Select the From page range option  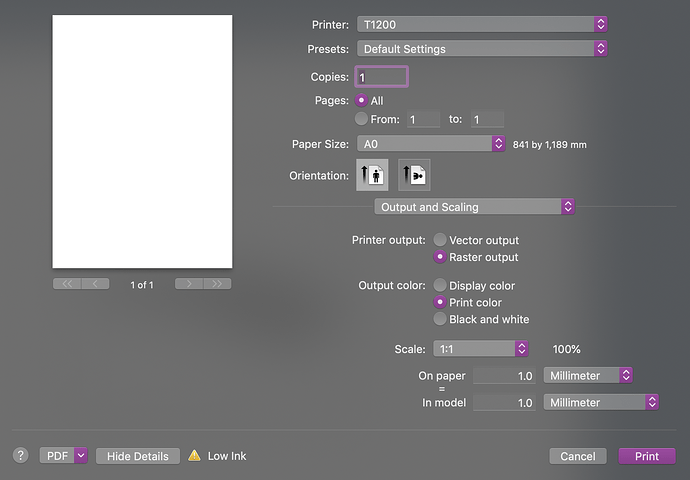coord(361,119)
